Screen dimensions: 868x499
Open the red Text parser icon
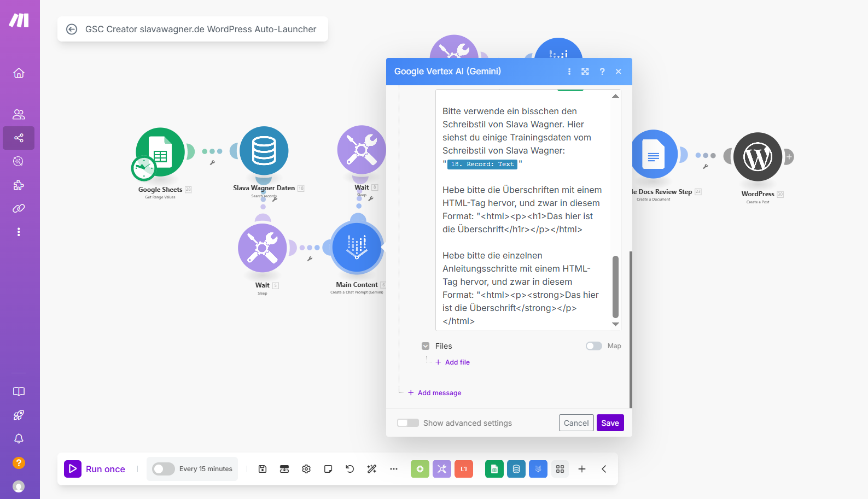[x=464, y=469]
